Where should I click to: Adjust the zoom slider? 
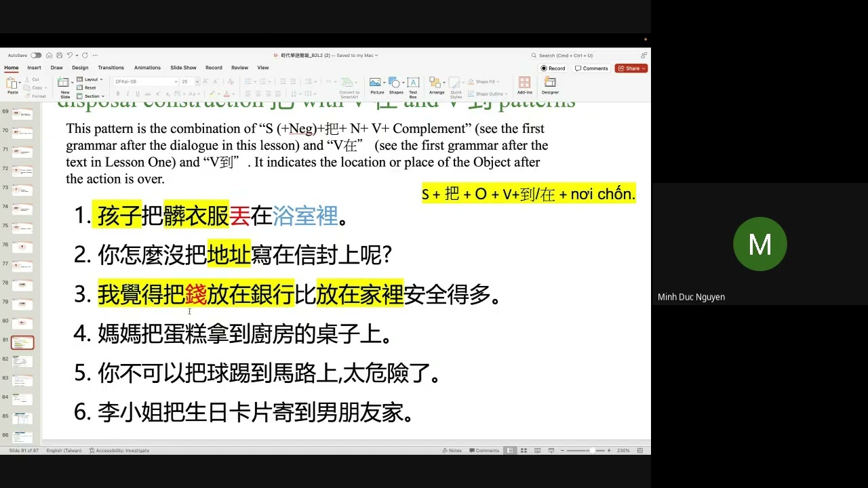coord(592,451)
